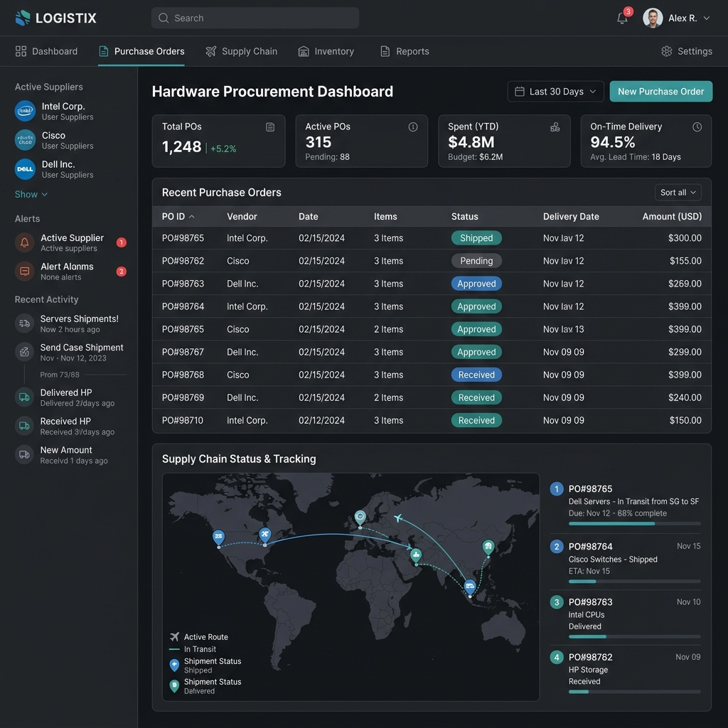Click the Shipped status badge
Screen dimensions: 728x728
pos(476,237)
